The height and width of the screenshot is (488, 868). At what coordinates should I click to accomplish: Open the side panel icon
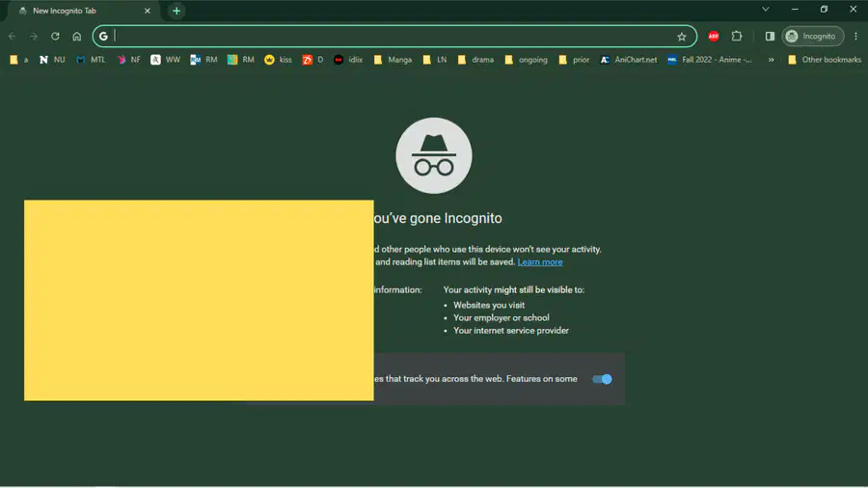[x=770, y=37]
